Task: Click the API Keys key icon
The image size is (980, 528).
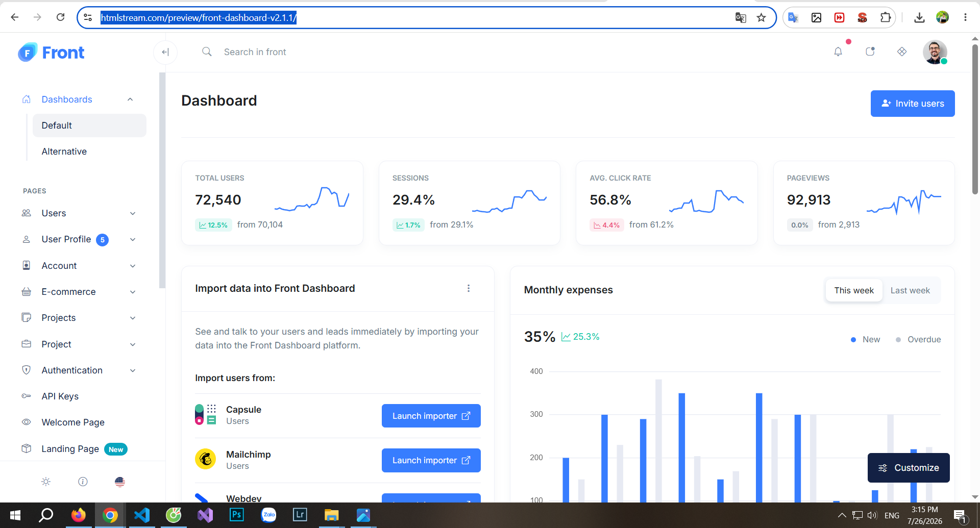Action: click(27, 396)
